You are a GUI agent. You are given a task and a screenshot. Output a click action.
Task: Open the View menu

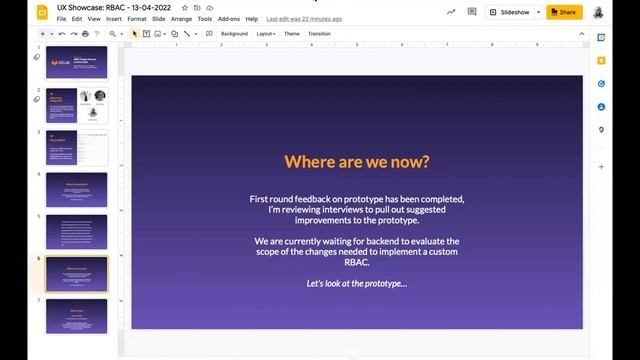click(x=94, y=19)
